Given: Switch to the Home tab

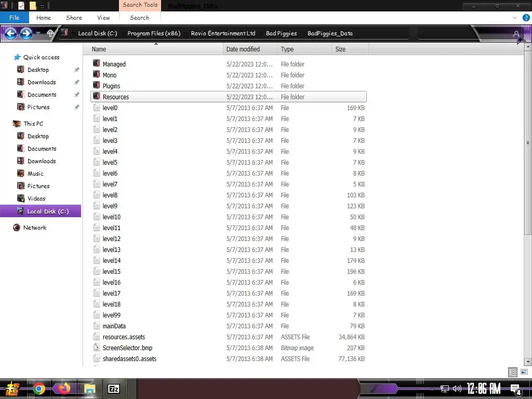Looking at the screenshot, I should [x=44, y=18].
